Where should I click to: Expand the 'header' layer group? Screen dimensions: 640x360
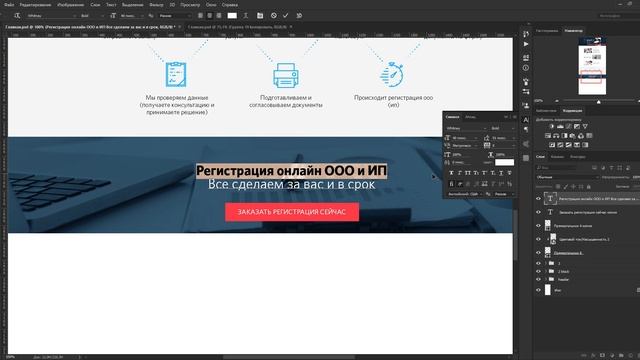pos(546,280)
